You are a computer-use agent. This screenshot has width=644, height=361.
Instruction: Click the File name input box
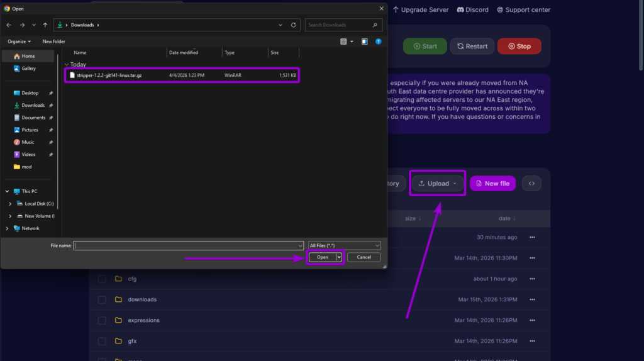click(x=189, y=246)
